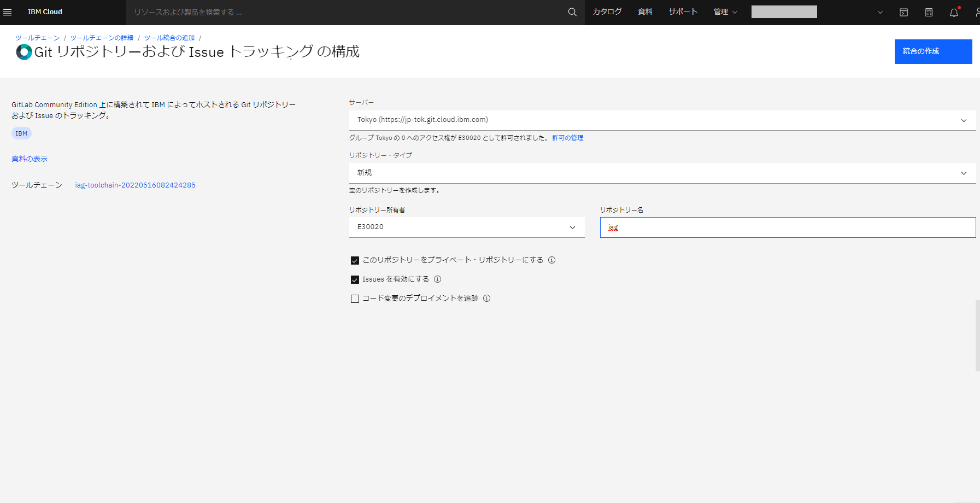Viewport: 980px width, 503px height.
Task: Open the hamburger navigation menu
Action: (x=8, y=12)
